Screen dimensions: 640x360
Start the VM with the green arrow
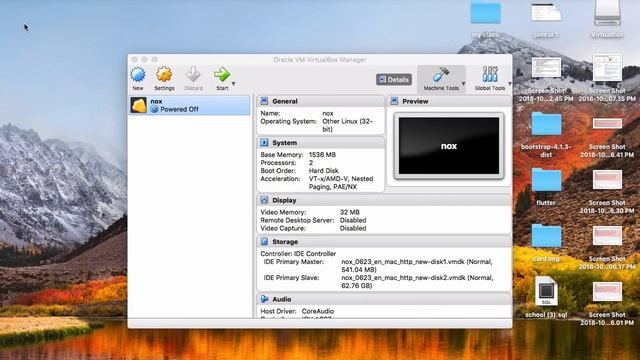tap(222, 75)
